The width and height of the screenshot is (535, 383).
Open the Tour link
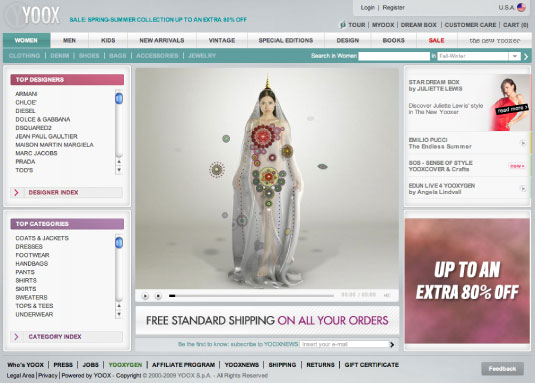coord(357,25)
